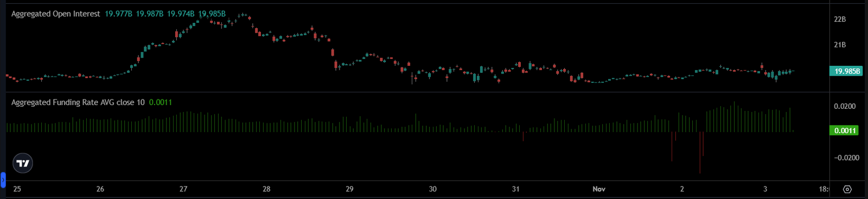Viewport: 868px width, 199px height.
Task: Click the 0.0011 value beside close 10
Action: [x=161, y=102]
